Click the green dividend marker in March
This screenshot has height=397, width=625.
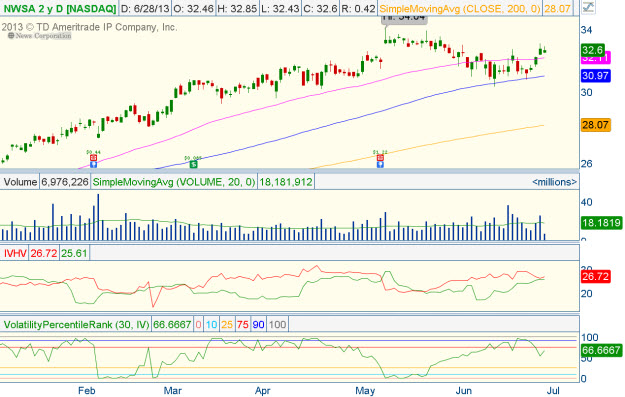point(193,164)
